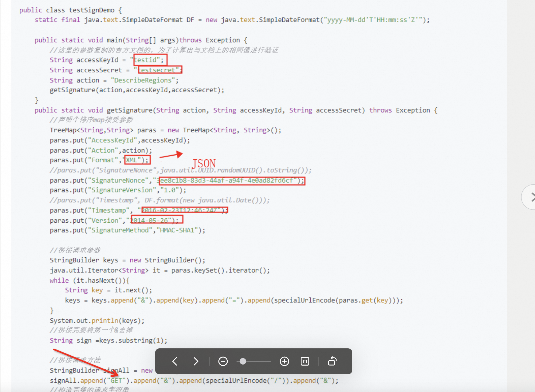
Task: Click "System.out.println(keys);" line
Action: point(97,321)
